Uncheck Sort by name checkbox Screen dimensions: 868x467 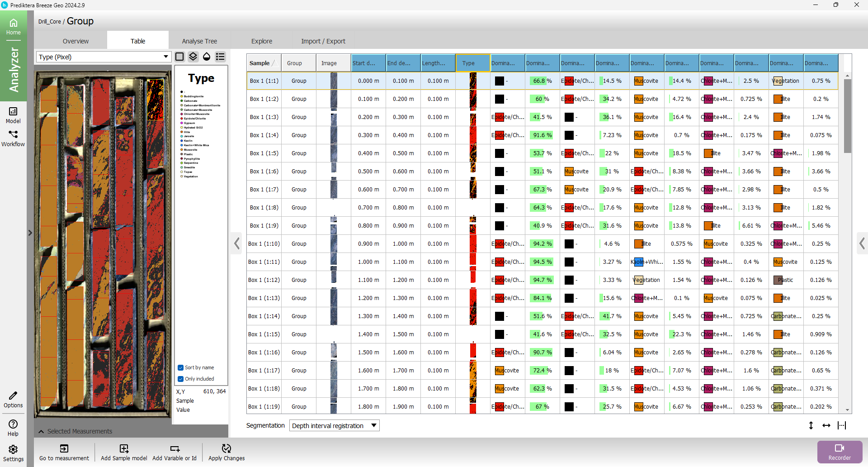(181, 367)
